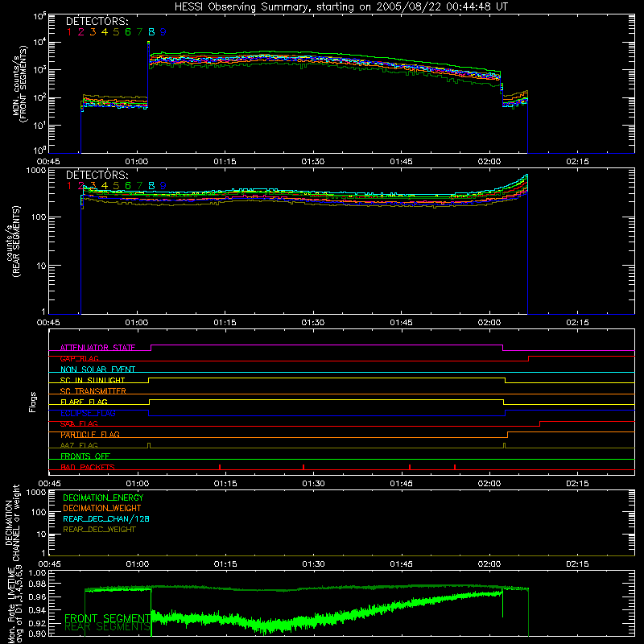
Task: Click the REAR_DEC_CHAN/128 legend entry
Action: tap(106, 518)
